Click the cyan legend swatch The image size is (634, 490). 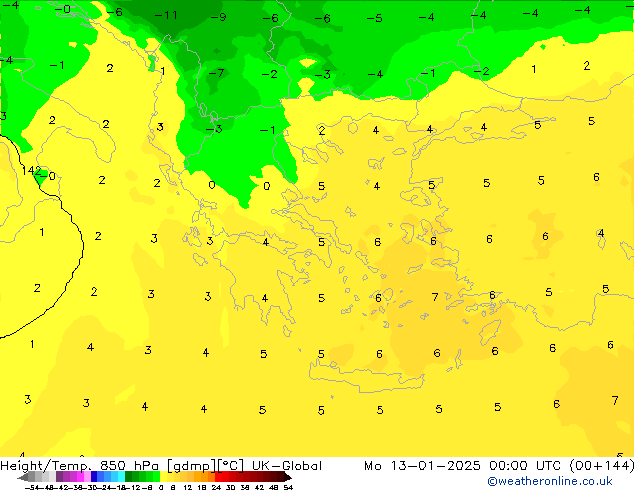(x=121, y=477)
